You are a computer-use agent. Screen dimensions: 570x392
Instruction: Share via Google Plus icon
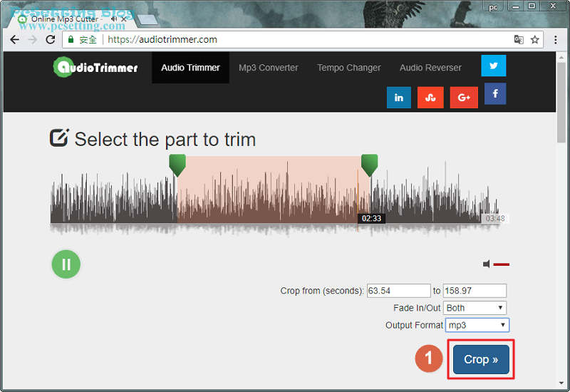click(x=464, y=98)
